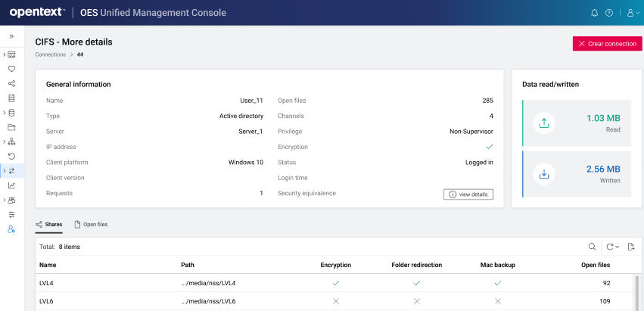The image size is (644, 311).
Task: Expand the sidebar with double chevron
Action: pyautogui.click(x=11, y=36)
